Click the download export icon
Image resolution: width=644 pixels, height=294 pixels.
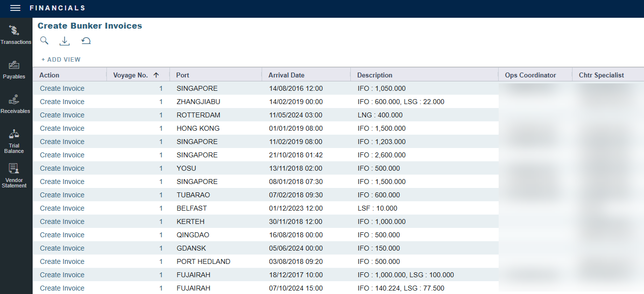(65, 41)
